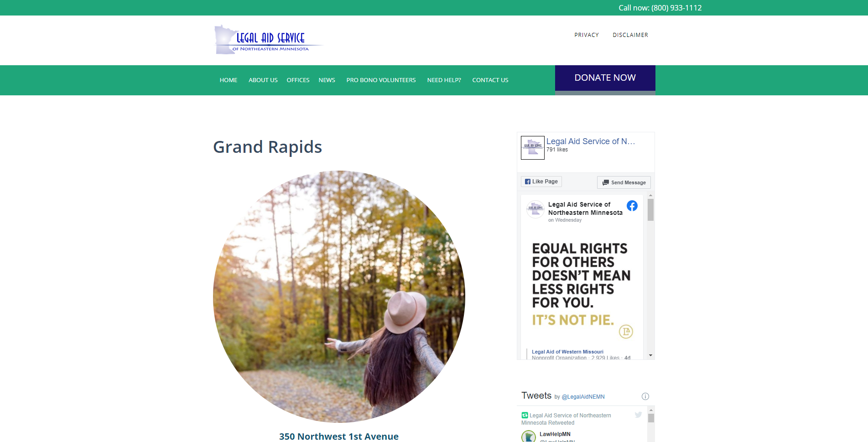Open the About Us menu item

click(x=263, y=80)
